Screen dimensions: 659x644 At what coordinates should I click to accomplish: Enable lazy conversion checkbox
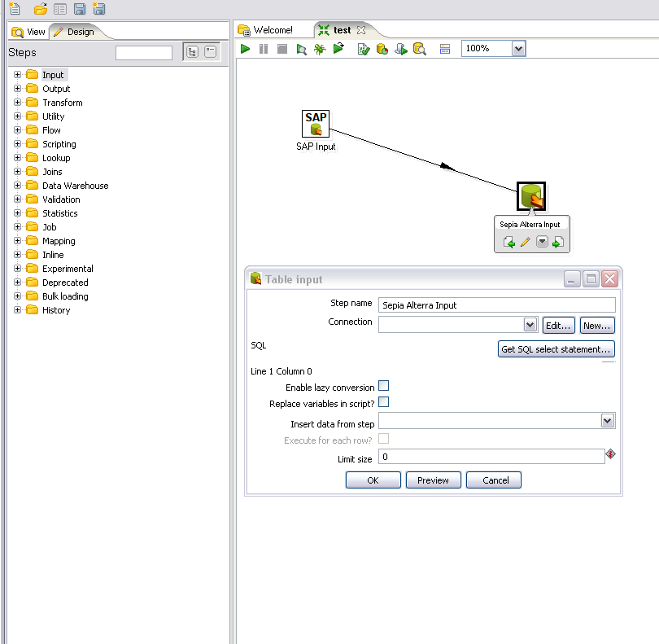pyautogui.click(x=384, y=387)
